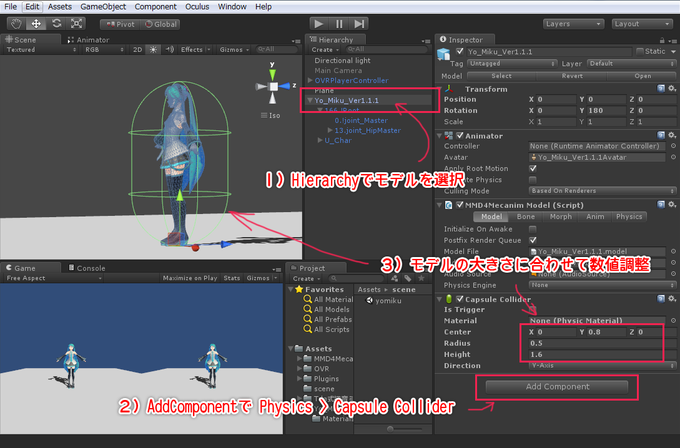Viewport: 680px width, 448px height.
Task: Adjust the Project icon size slider
Action: click(390, 429)
